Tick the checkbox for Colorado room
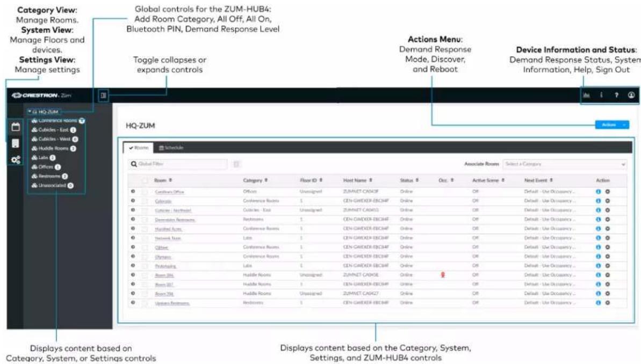The image size is (641, 364). (145, 201)
